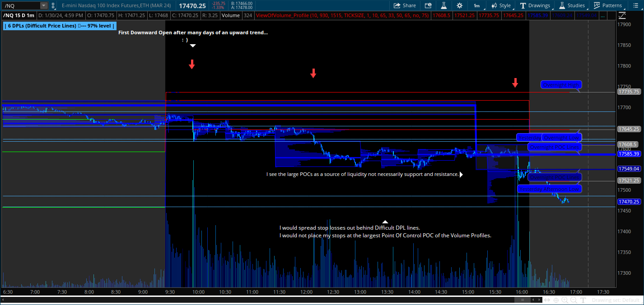Open the Drawings menu

click(x=535, y=5)
